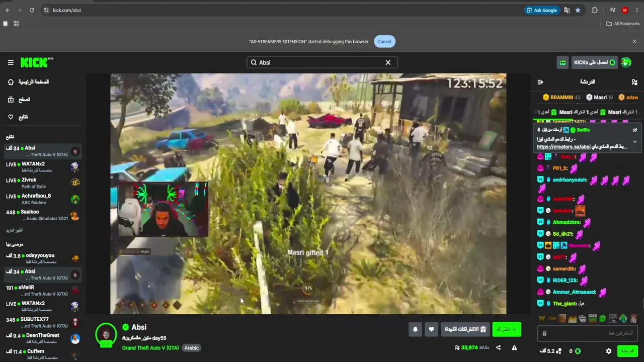
Task: Cancel the extension debugging notice
Action: point(384,42)
